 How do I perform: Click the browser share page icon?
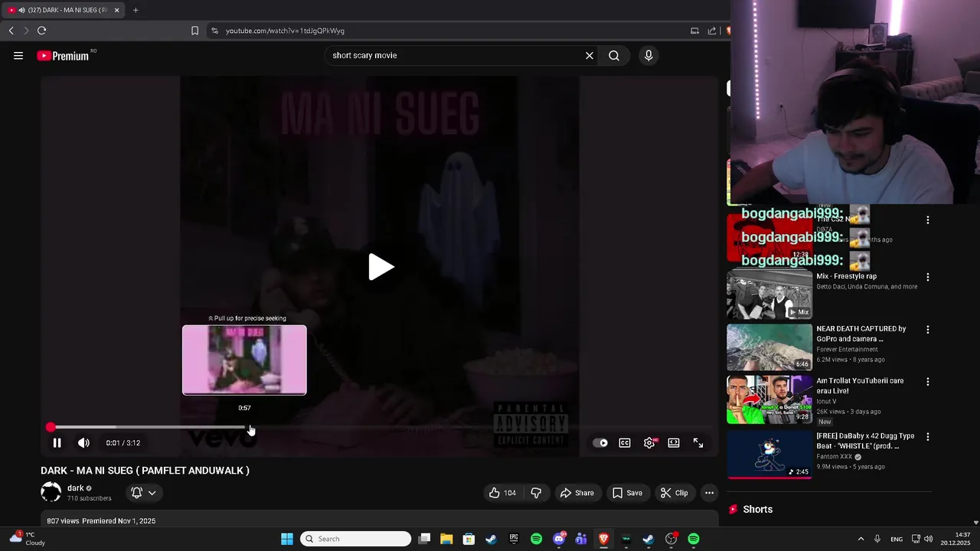pyautogui.click(x=712, y=31)
